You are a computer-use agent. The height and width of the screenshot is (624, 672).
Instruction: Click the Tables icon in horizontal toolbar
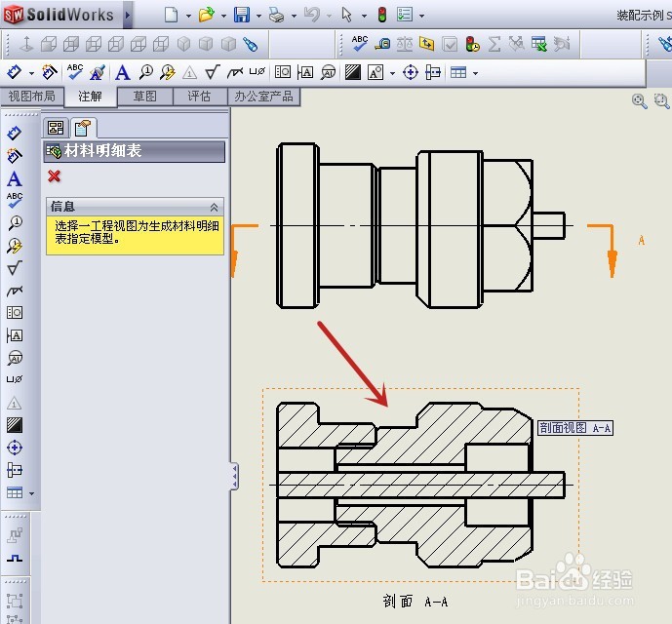click(x=458, y=72)
